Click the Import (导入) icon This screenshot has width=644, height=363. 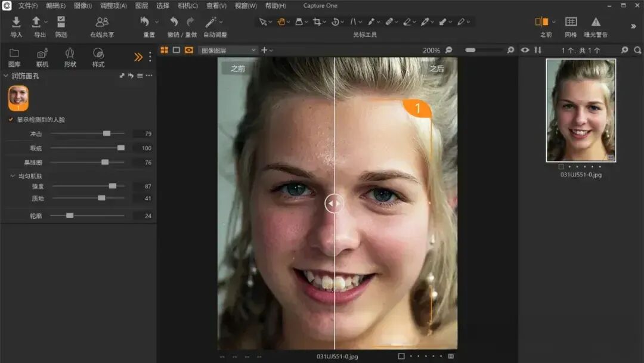[16, 22]
